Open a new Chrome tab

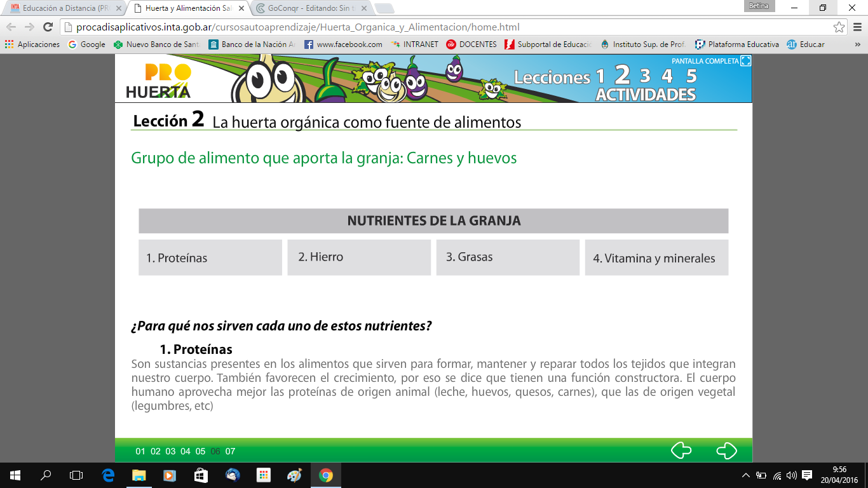(384, 8)
